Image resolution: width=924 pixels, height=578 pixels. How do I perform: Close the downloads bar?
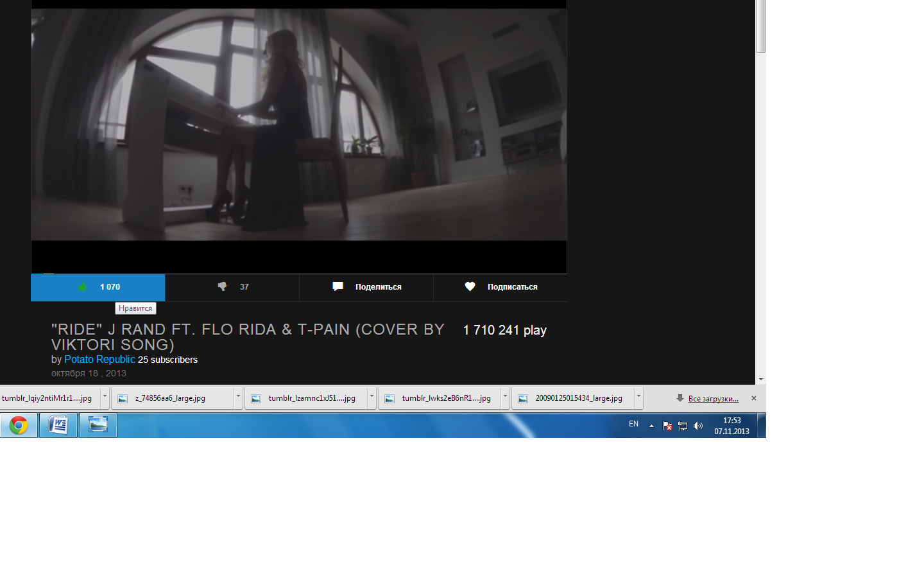(x=754, y=398)
